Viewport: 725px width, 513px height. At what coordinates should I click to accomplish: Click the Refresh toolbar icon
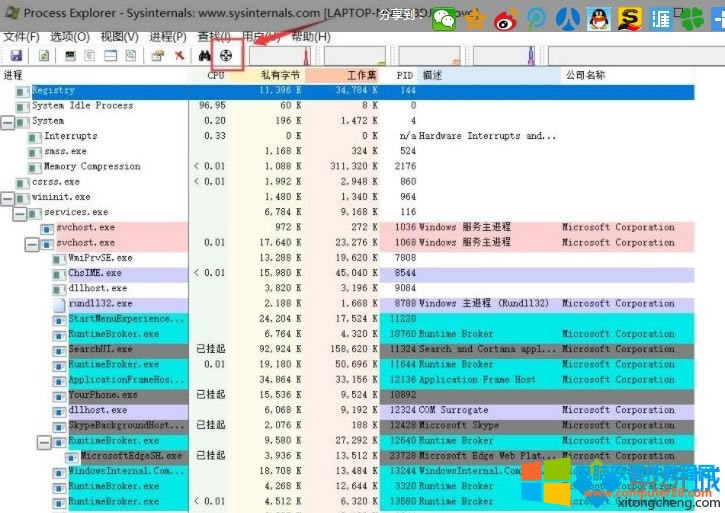pos(44,56)
